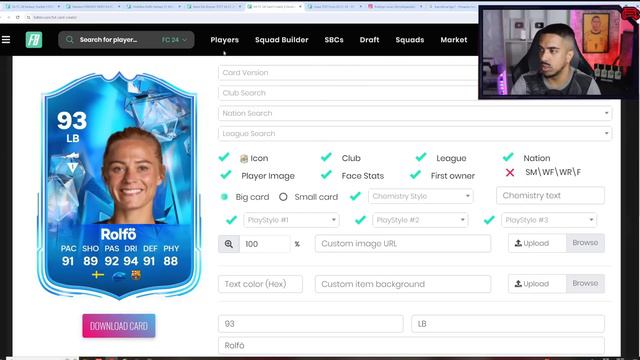Select the Small card radio button
The height and width of the screenshot is (360, 640).
pos(283,197)
